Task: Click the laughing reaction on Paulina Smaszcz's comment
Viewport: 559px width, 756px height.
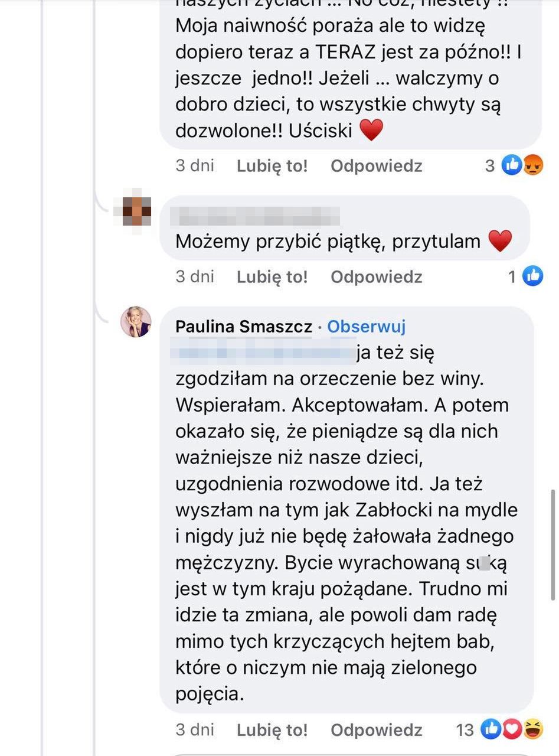Action: click(x=533, y=730)
